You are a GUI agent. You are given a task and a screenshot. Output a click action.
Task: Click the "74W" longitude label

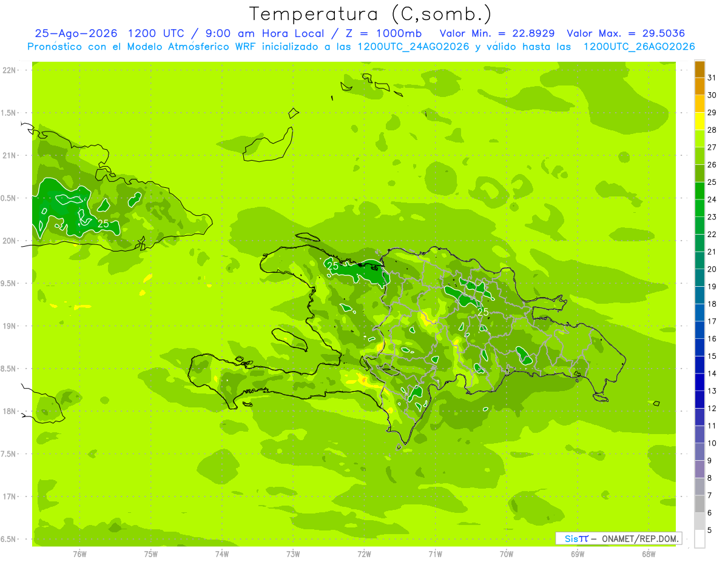pyautogui.click(x=222, y=554)
